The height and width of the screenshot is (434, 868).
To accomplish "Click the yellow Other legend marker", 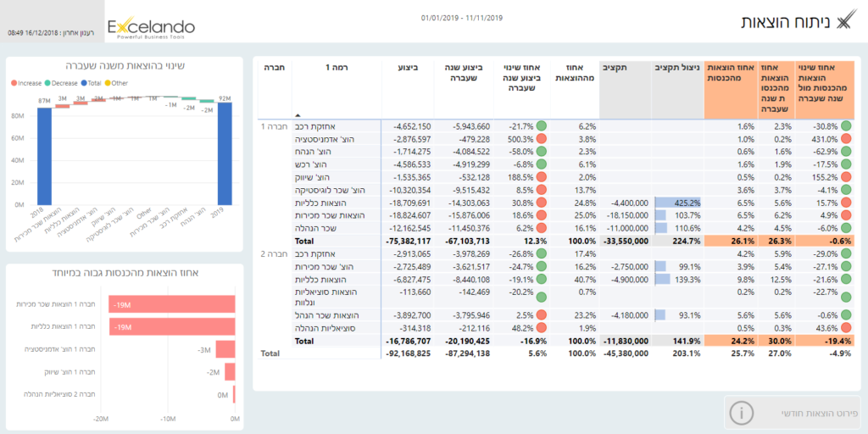I will (108, 83).
